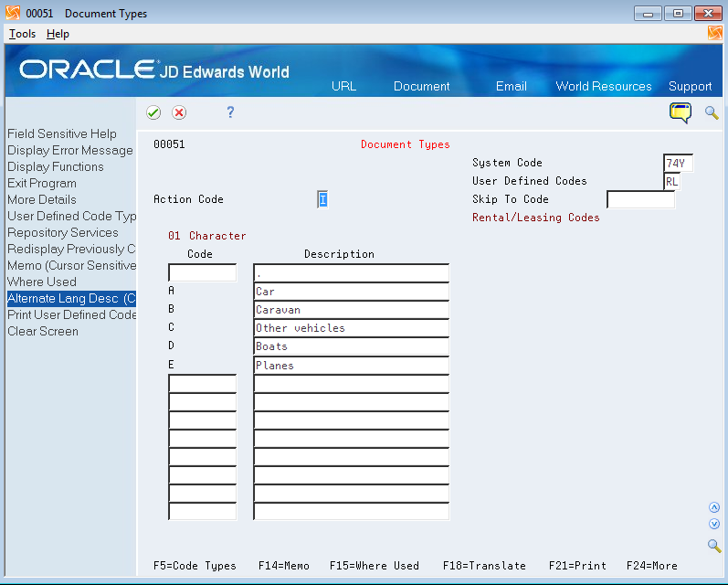This screenshot has width=728, height=585.
Task: Click the Skip To Code field
Action: click(640, 200)
